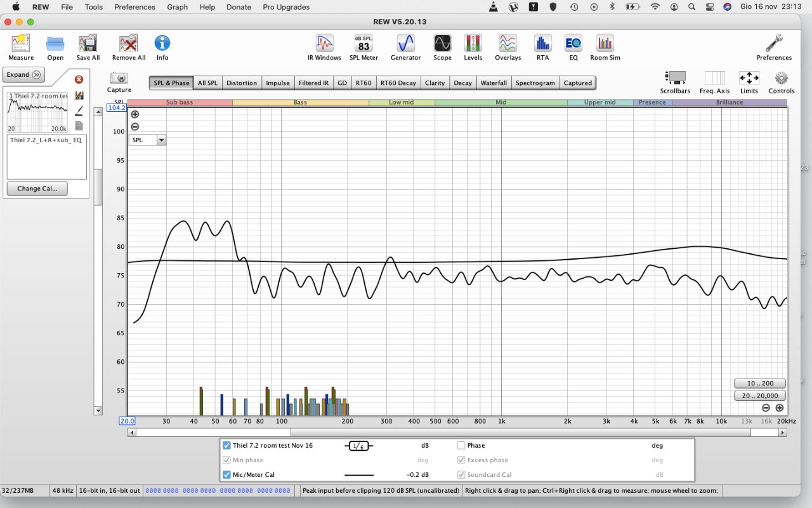Toggle the Thiel 7.2 room test trace checkbox

click(226, 445)
